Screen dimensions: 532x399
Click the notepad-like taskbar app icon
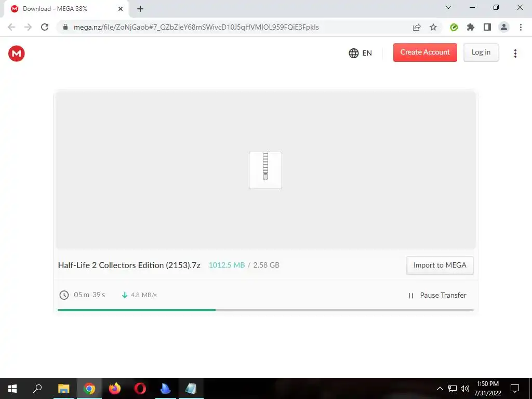[x=191, y=389]
